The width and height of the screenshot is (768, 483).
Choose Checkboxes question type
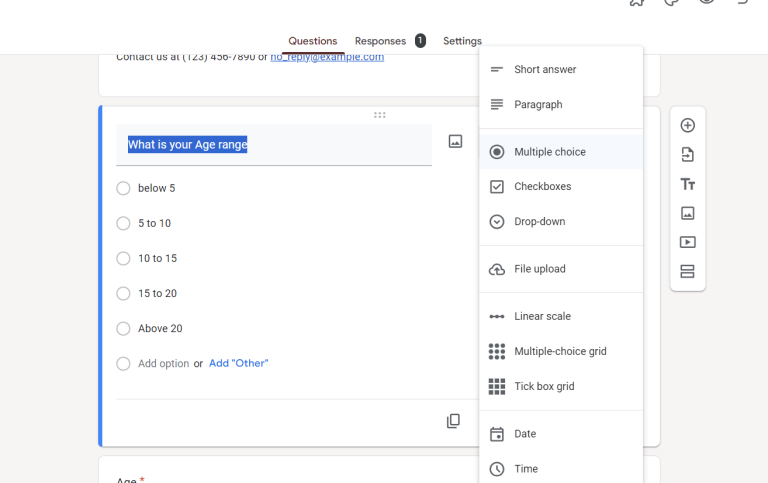(561, 187)
